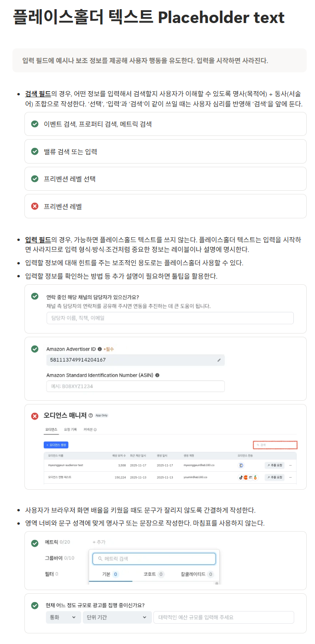The height and width of the screenshot is (644, 315).
Task: Click info icon beside ASIN label
Action: click(x=157, y=375)
